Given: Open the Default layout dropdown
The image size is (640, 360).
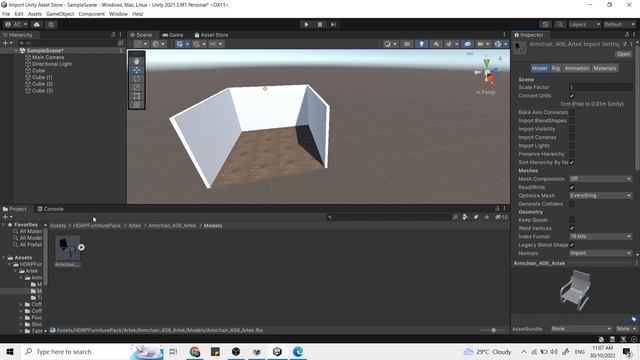Looking at the screenshot, I should [619, 24].
